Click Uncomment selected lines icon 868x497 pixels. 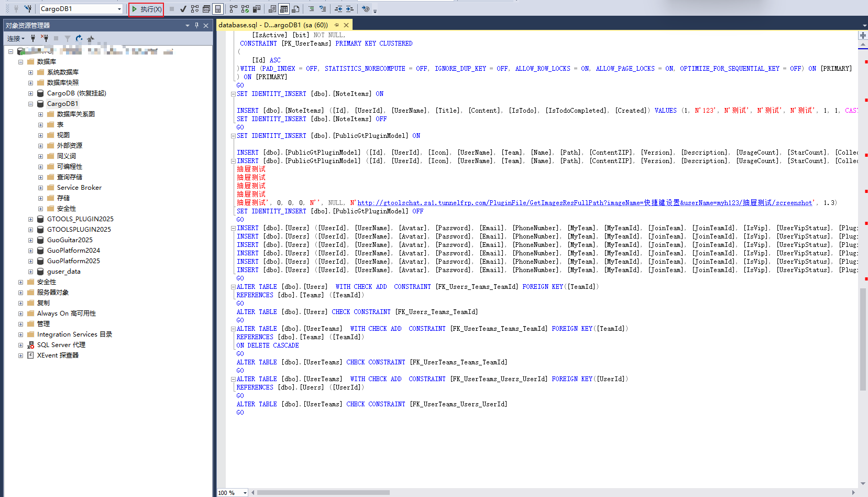click(323, 9)
